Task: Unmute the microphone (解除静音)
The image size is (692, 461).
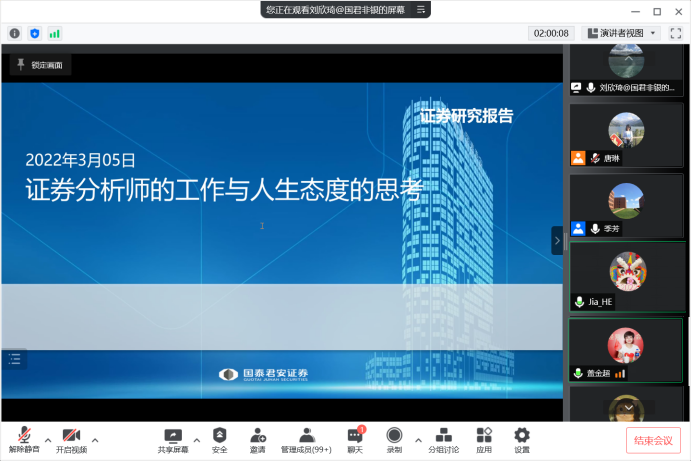Action: tap(24, 436)
